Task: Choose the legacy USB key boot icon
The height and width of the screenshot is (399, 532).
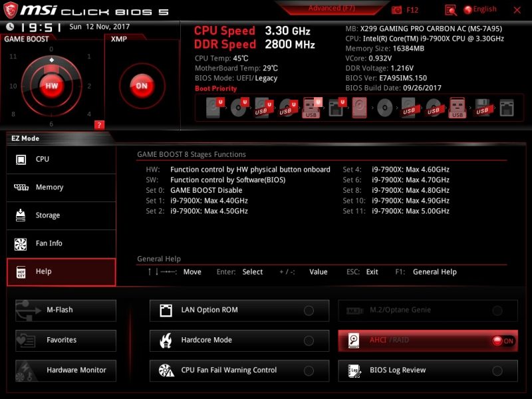Action: [x=458, y=108]
